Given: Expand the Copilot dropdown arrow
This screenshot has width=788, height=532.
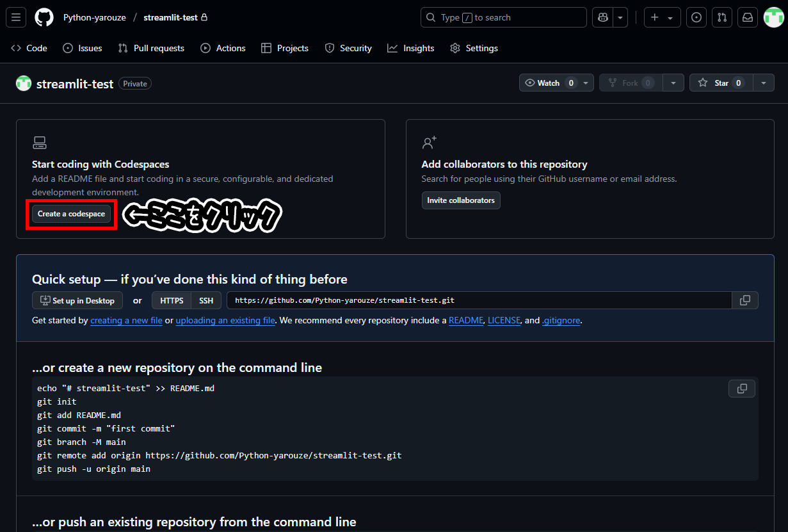Looking at the screenshot, I should [620, 17].
